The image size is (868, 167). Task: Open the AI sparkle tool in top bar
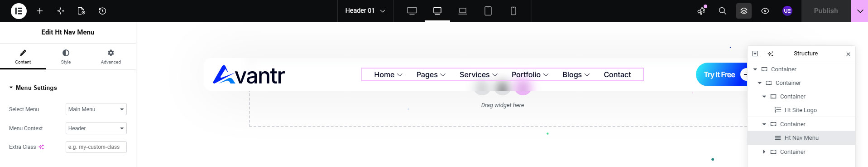pos(61,11)
